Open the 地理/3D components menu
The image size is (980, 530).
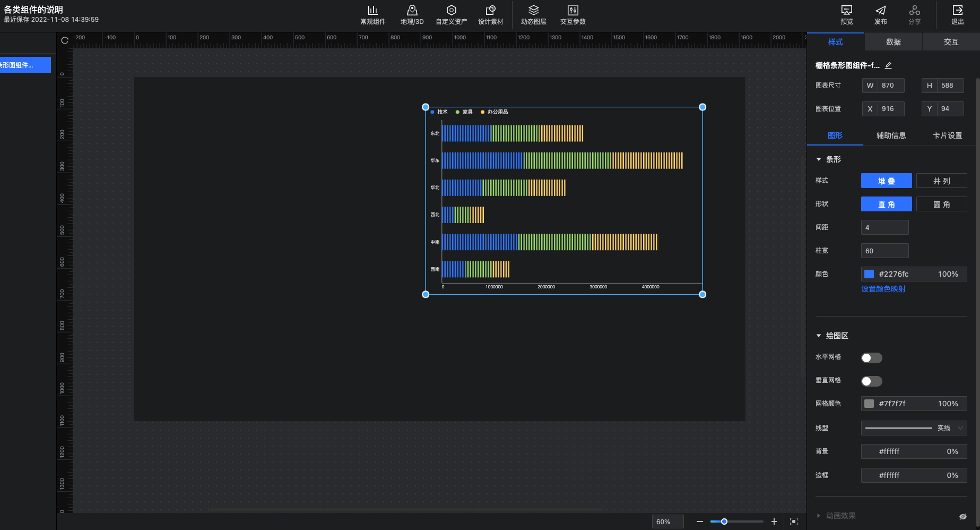coord(412,15)
